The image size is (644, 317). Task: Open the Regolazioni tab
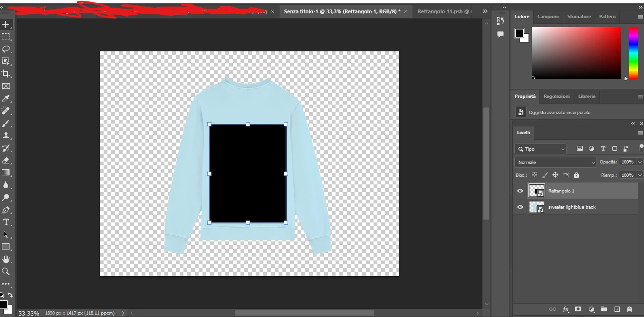tap(557, 96)
